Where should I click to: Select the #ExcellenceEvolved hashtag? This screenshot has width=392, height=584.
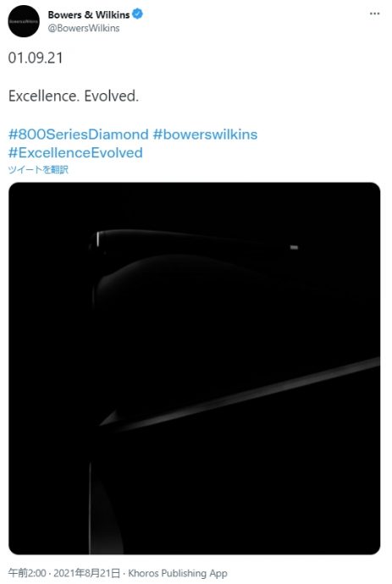point(75,152)
